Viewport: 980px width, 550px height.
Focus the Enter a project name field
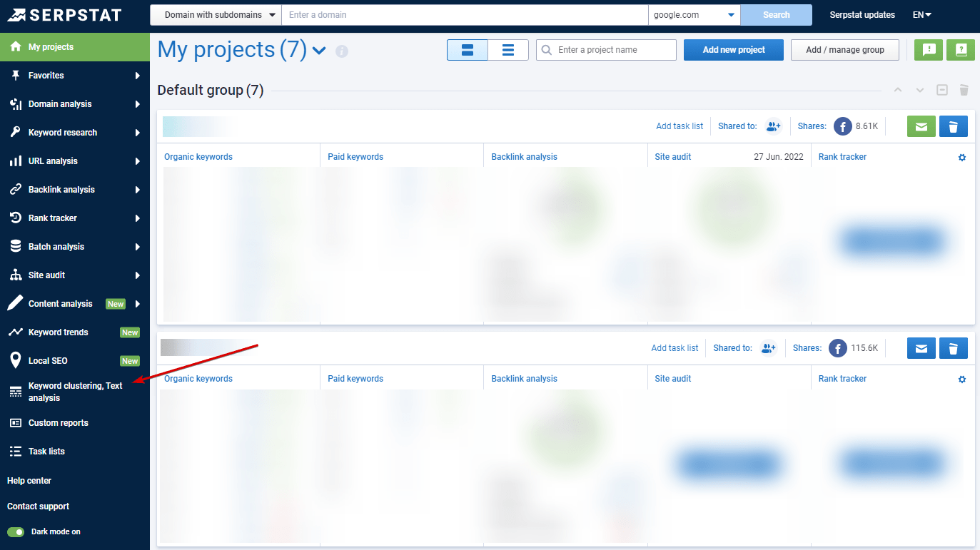(x=606, y=50)
